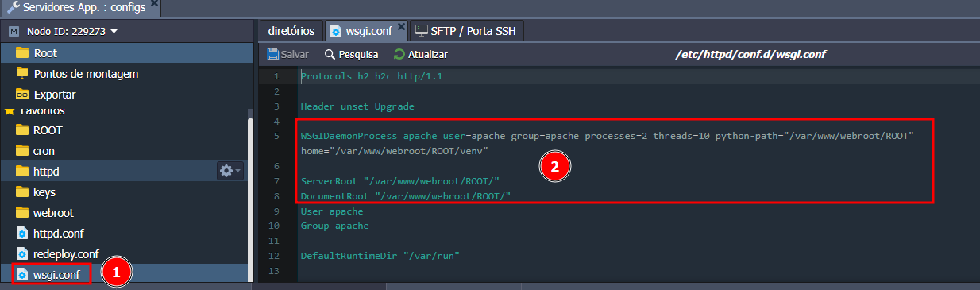Click the sidebar vertical scrollbar
Viewport: 980px width, 290px height.
[x=251, y=199]
